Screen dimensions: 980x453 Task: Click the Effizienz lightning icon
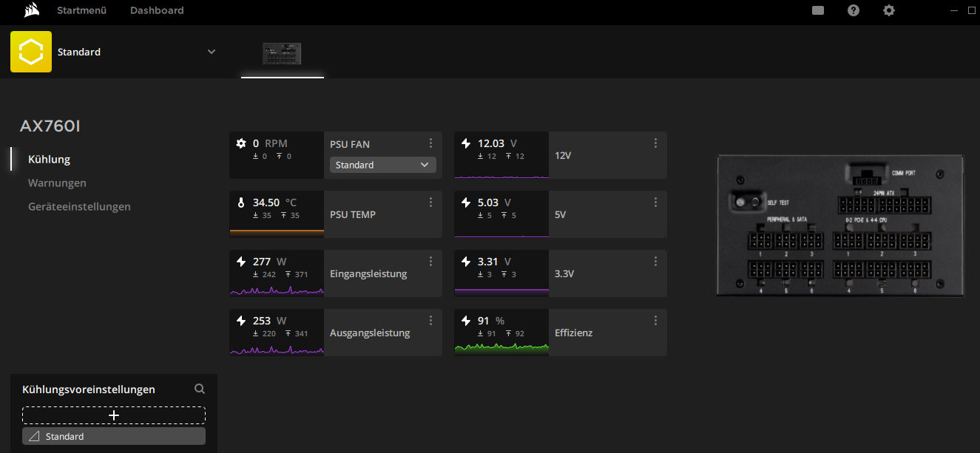pos(465,321)
